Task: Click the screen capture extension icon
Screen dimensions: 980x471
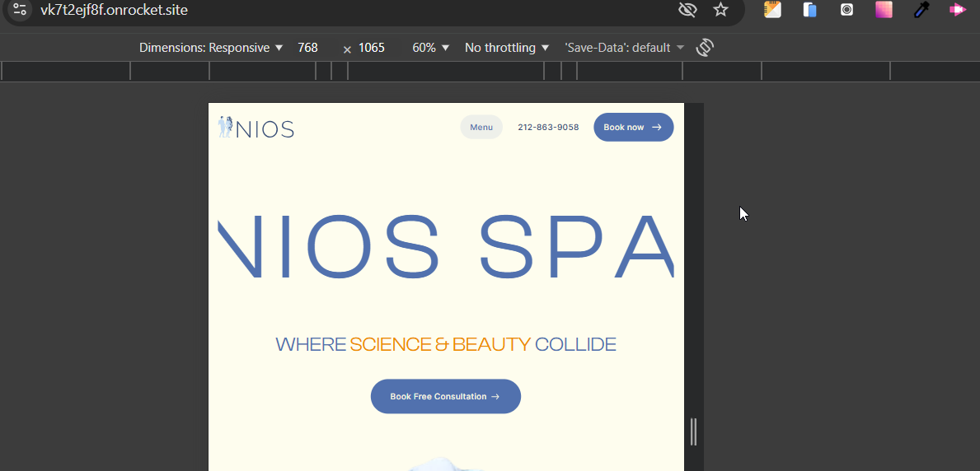Action: [x=846, y=10]
